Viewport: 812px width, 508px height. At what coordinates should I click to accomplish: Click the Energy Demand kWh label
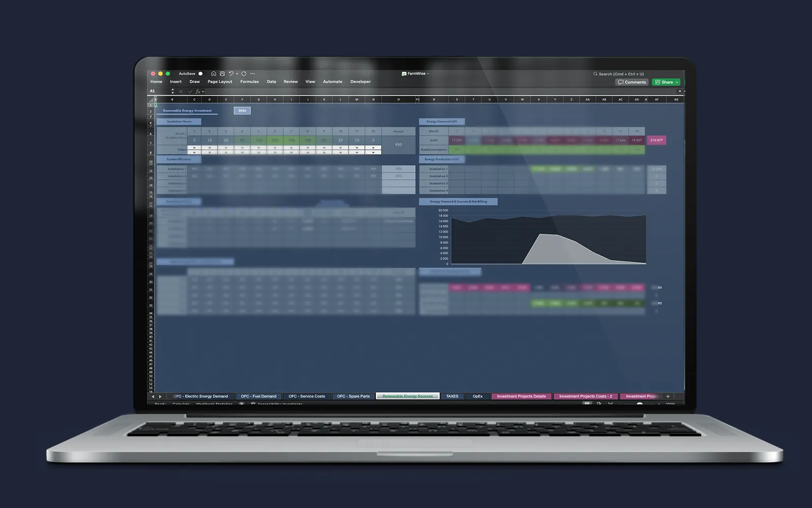[x=442, y=121]
